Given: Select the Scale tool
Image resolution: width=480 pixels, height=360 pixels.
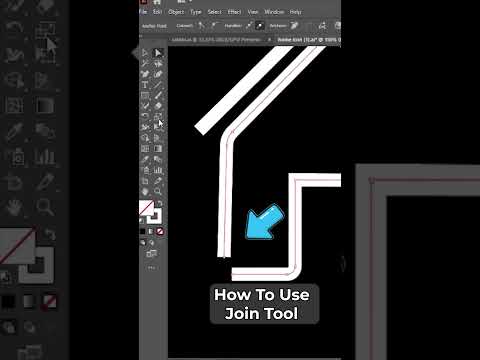Looking at the screenshot, I should coord(158,116).
